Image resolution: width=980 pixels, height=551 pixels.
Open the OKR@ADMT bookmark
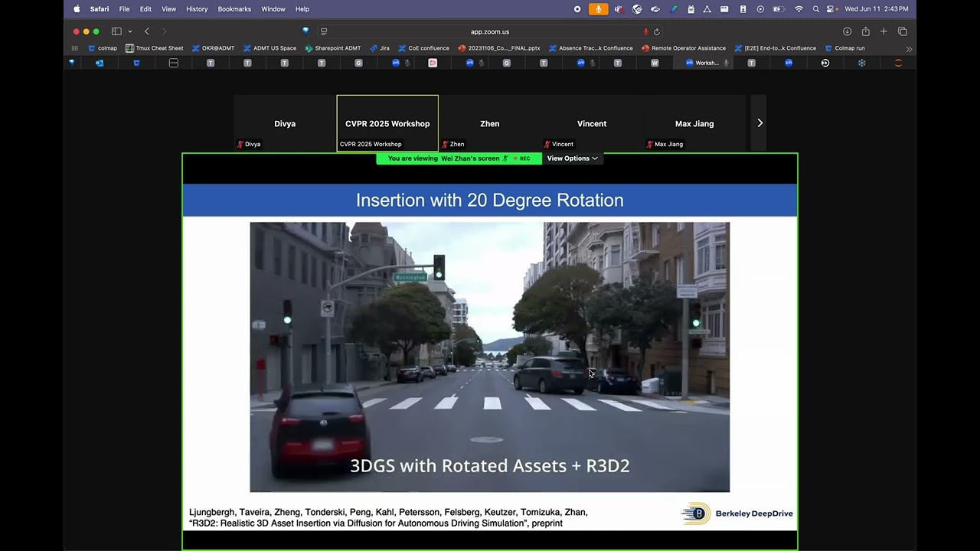click(x=213, y=48)
